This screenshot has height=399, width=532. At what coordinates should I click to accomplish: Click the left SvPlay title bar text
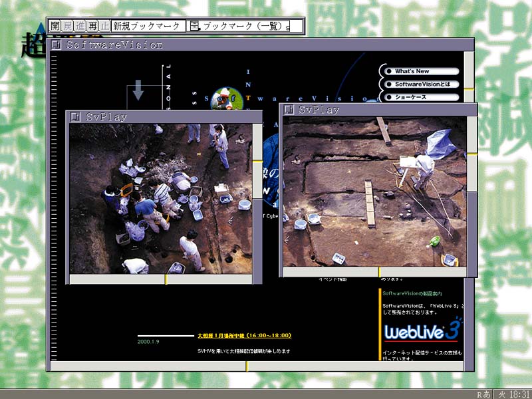pyautogui.click(x=106, y=117)
